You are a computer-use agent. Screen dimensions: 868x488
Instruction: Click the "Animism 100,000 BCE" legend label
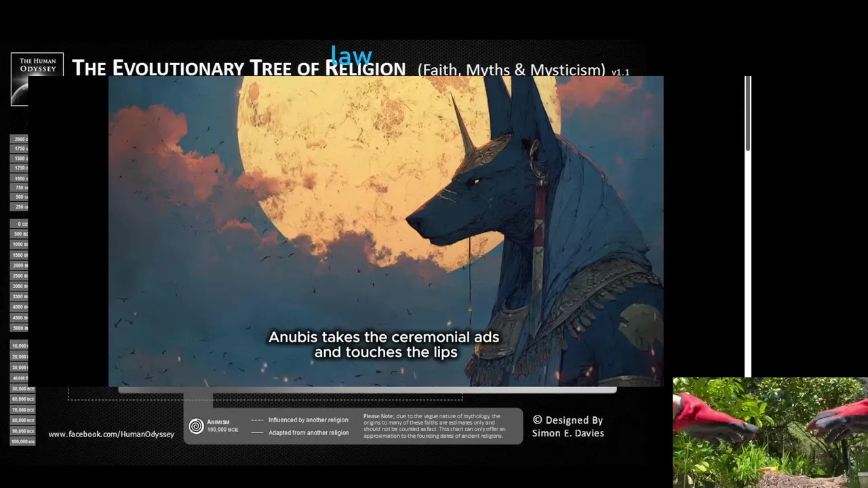point(222,426)
